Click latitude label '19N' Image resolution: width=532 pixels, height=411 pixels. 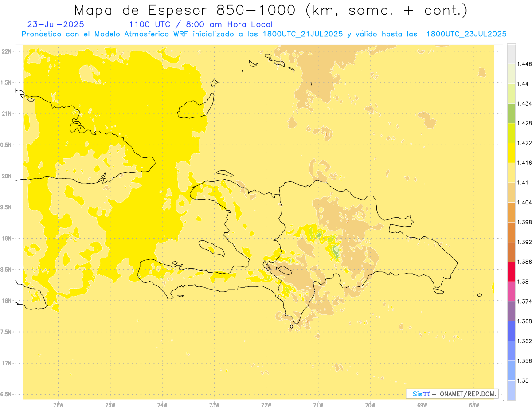coord(7,239)
